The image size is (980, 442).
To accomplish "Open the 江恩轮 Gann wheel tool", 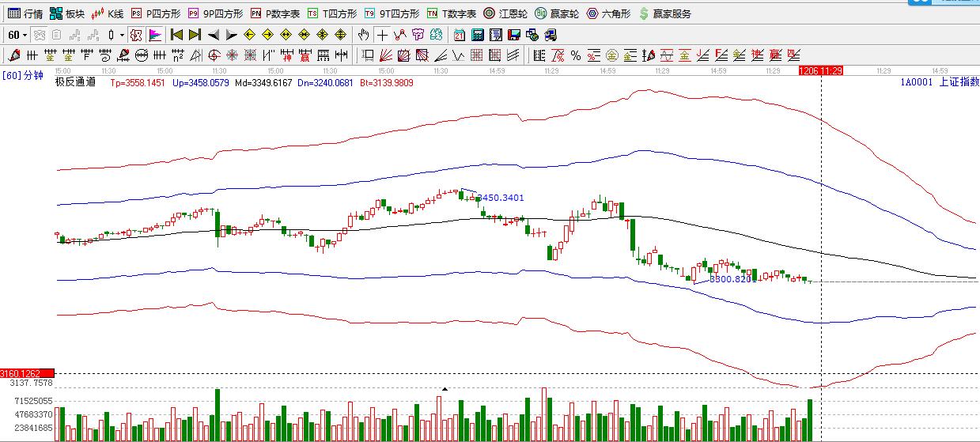I will click(x=505, y=13).
